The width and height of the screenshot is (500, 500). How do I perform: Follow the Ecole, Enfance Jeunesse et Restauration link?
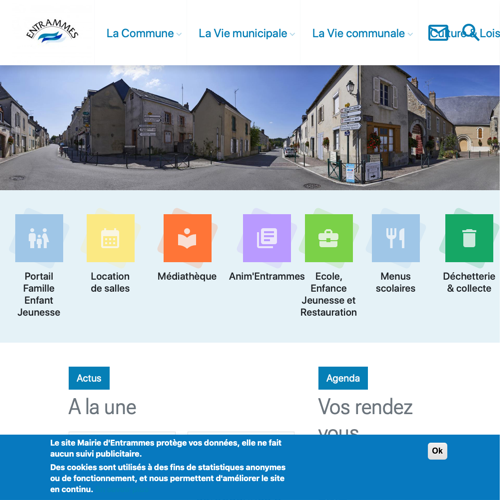click(x=329, y=294)
